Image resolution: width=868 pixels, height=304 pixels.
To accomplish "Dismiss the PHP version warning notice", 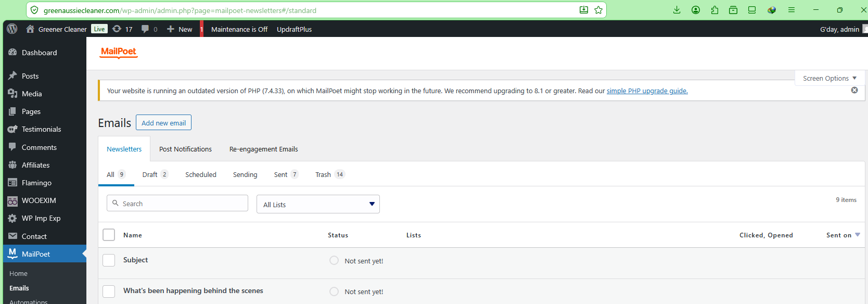I will coord(854,90).
